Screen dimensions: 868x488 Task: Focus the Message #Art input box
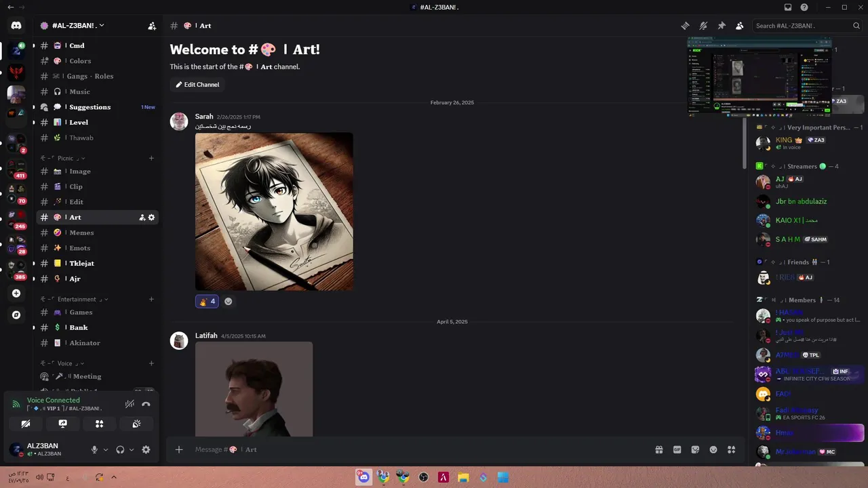420,449
